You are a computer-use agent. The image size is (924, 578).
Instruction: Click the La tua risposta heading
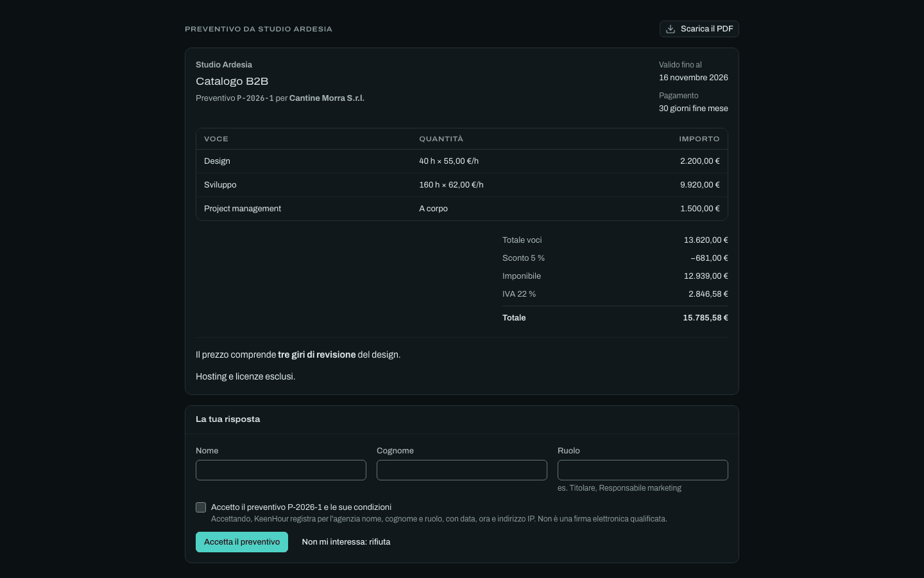[228, 419]
